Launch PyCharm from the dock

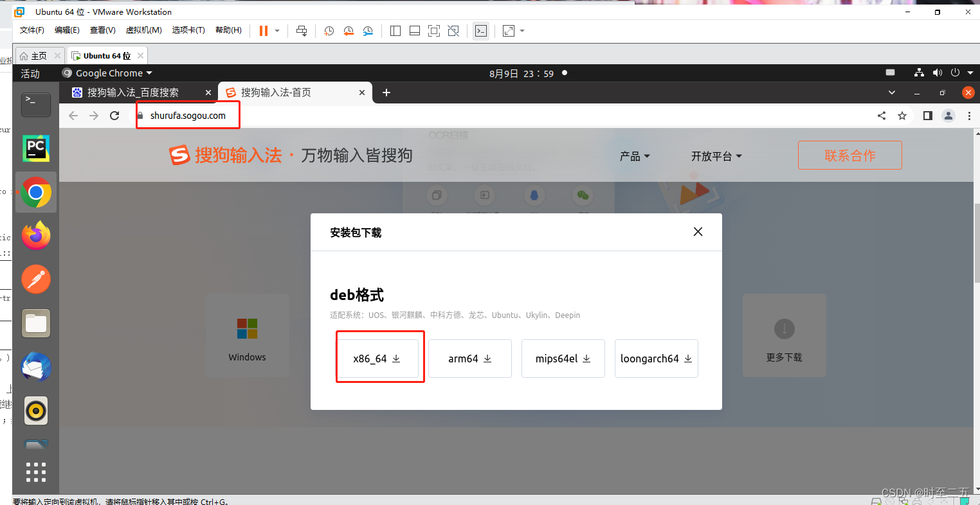tap(36, 148)
